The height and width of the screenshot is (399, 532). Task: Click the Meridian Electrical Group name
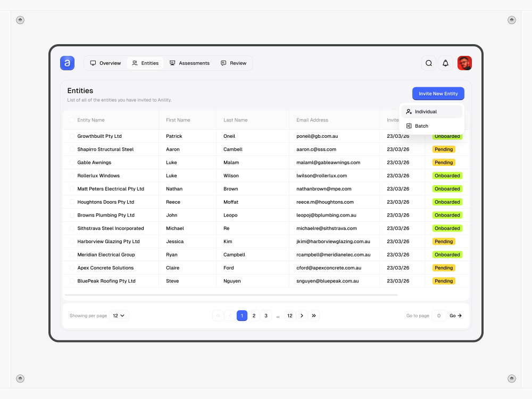tap(106, 255)
